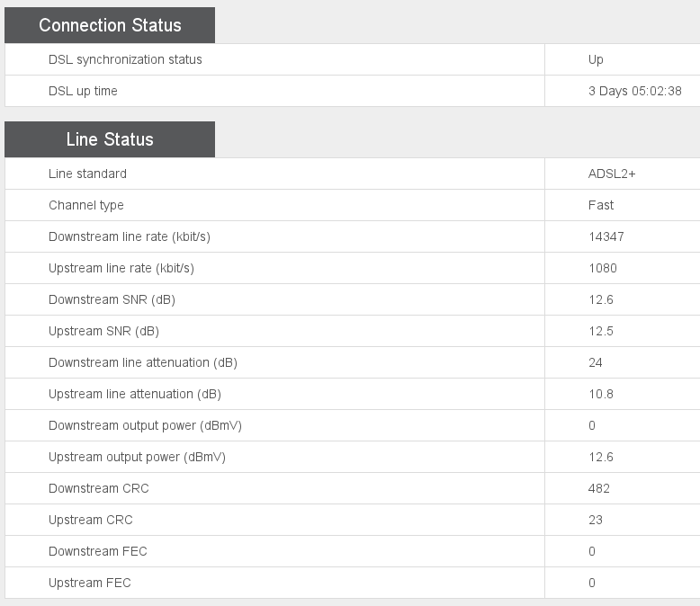
Task: Click upstream line attenuation value 10.8
Action: (601, 394)
